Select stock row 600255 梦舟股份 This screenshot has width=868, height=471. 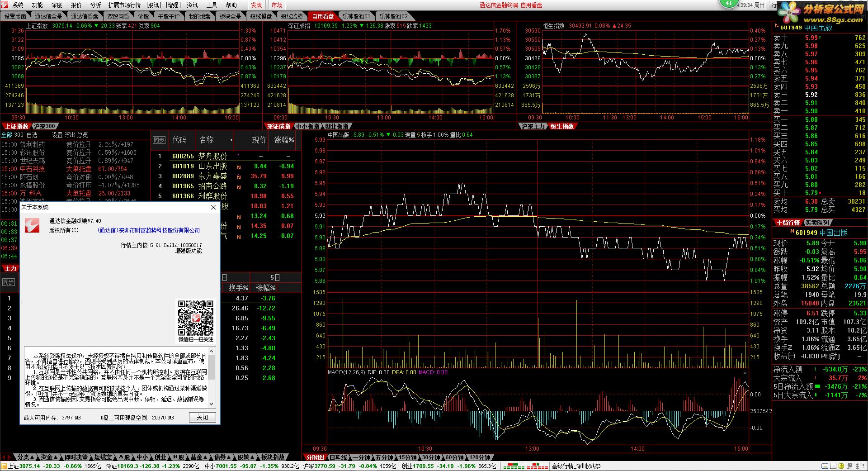click(225, 156)
